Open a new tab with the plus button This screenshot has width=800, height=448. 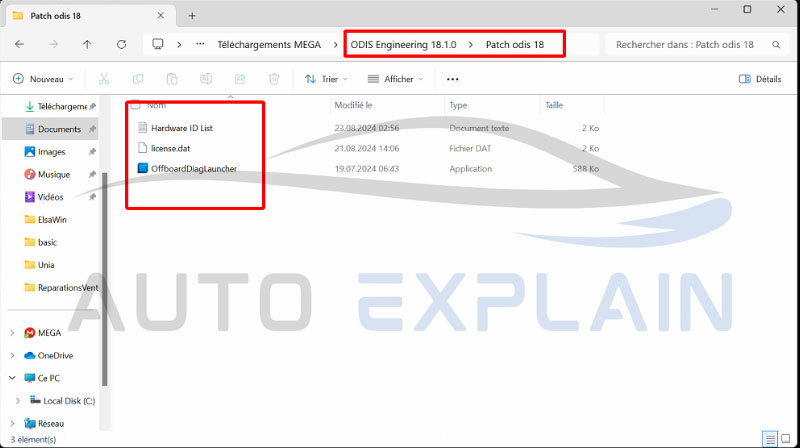coord(192,16)
